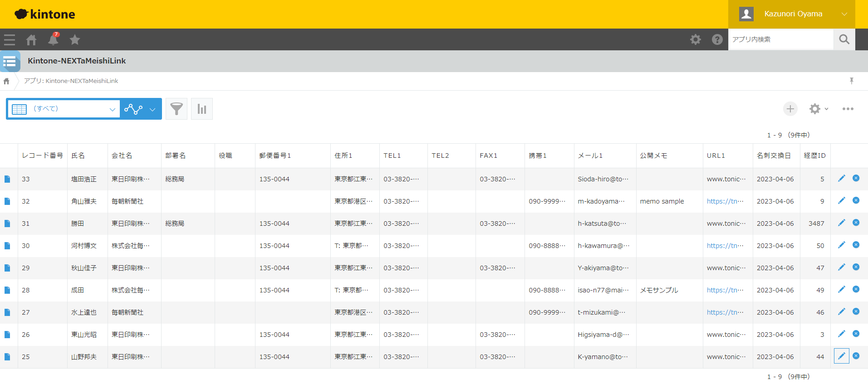This screenshot has height=384, width=868.
Task: Click the アプリ内検索 search field
Action: click(781, 39)
